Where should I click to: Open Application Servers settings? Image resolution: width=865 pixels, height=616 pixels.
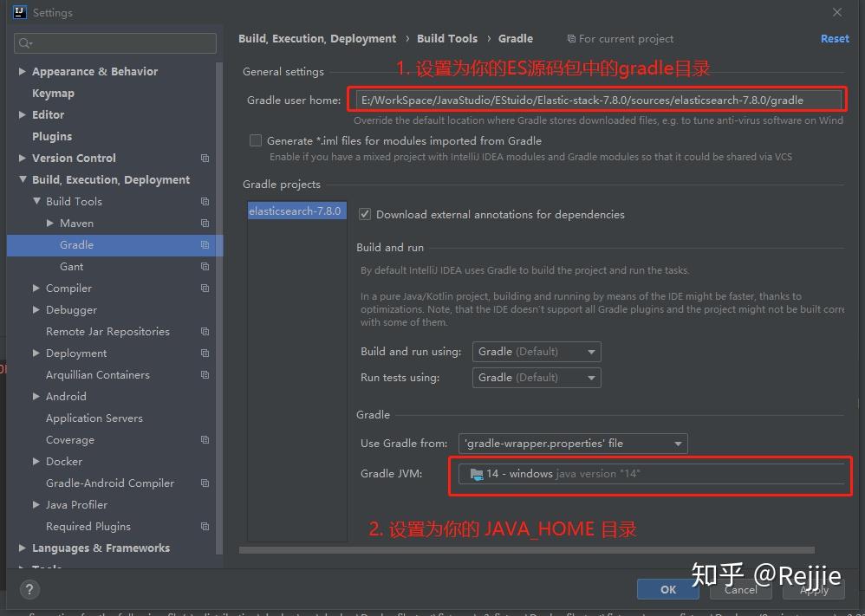(x=94, y=418)
